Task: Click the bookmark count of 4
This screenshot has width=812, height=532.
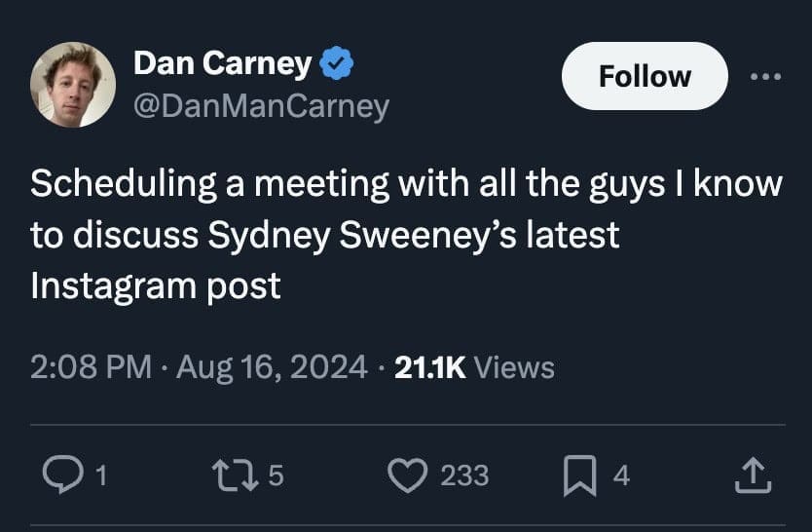Action: 621,475
